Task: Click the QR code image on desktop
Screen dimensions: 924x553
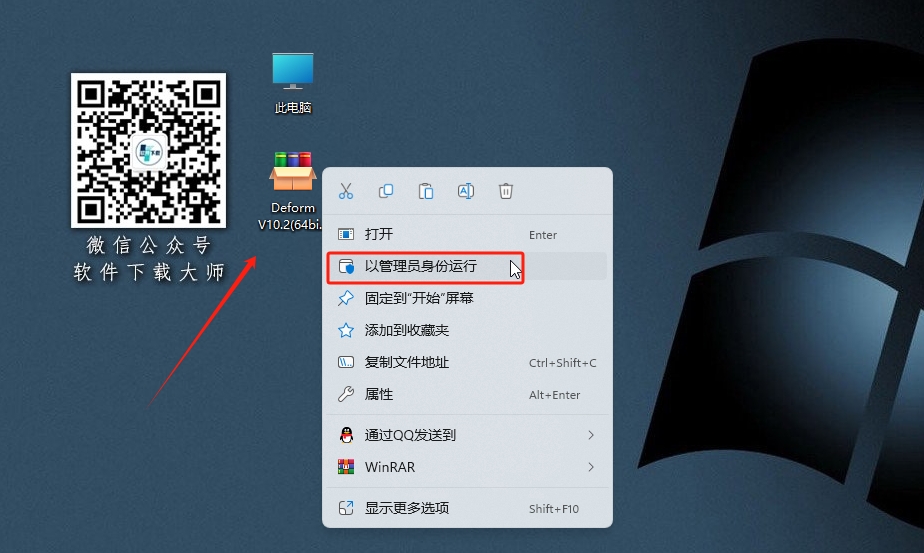Action: 148,150
